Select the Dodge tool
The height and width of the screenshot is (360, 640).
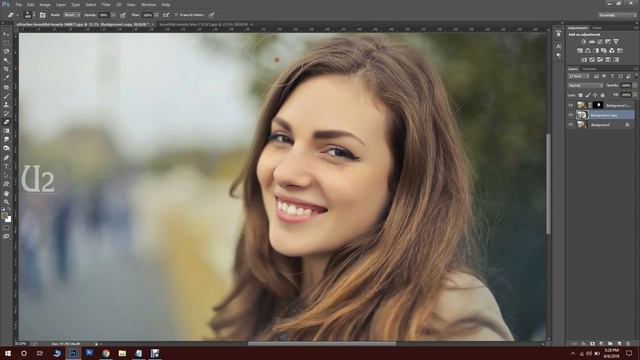6,148
